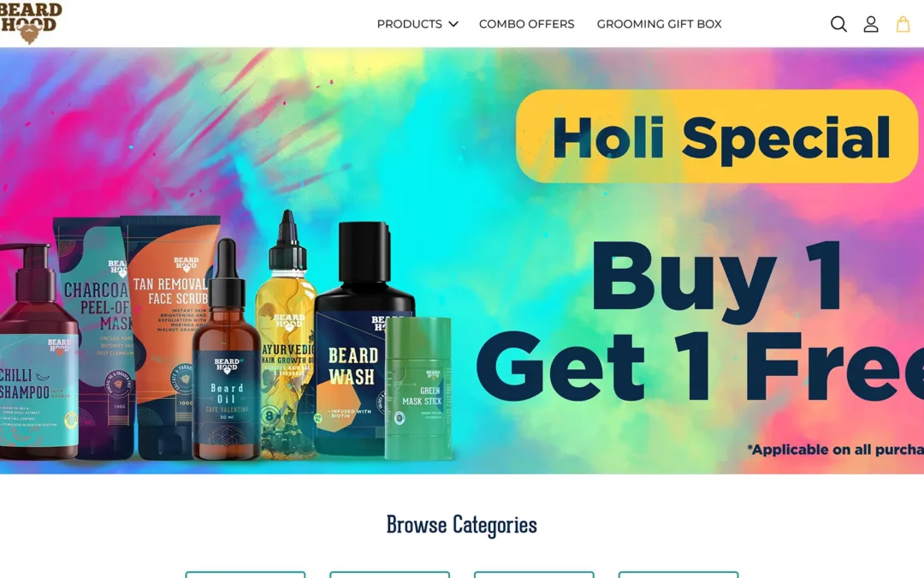Image resolution: width=924 pixels, height=578 pixels.
Task: Go home via the Beardhood logo
Action: (31, 22)
